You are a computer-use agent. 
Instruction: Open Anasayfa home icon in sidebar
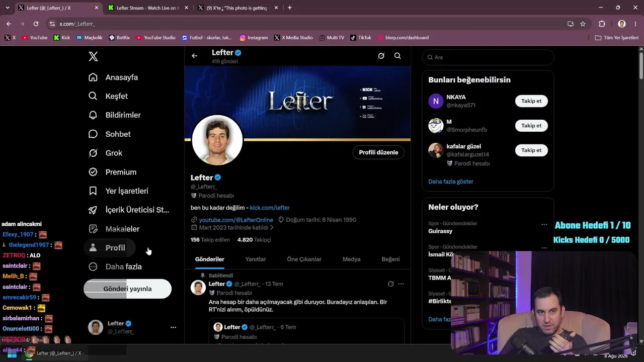93,77
